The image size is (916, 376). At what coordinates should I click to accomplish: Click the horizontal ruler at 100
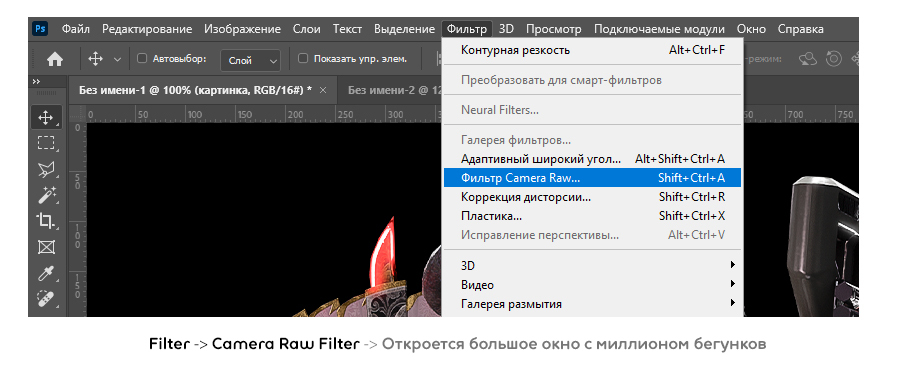pos(196,114)
